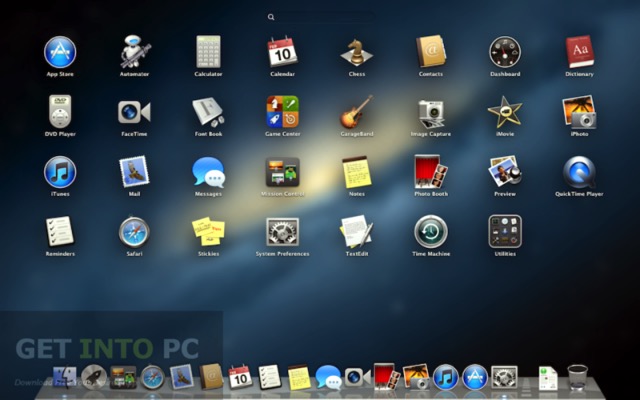Open Contacts from the Dock
The image size is (640, 400).
point(211,377)
